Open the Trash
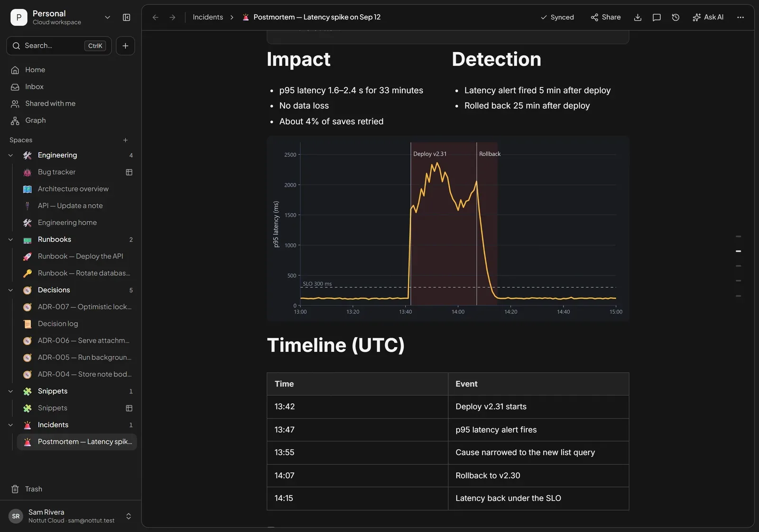Screen dimensions: 759x532 pyautogui.click(x=71, y=489)
